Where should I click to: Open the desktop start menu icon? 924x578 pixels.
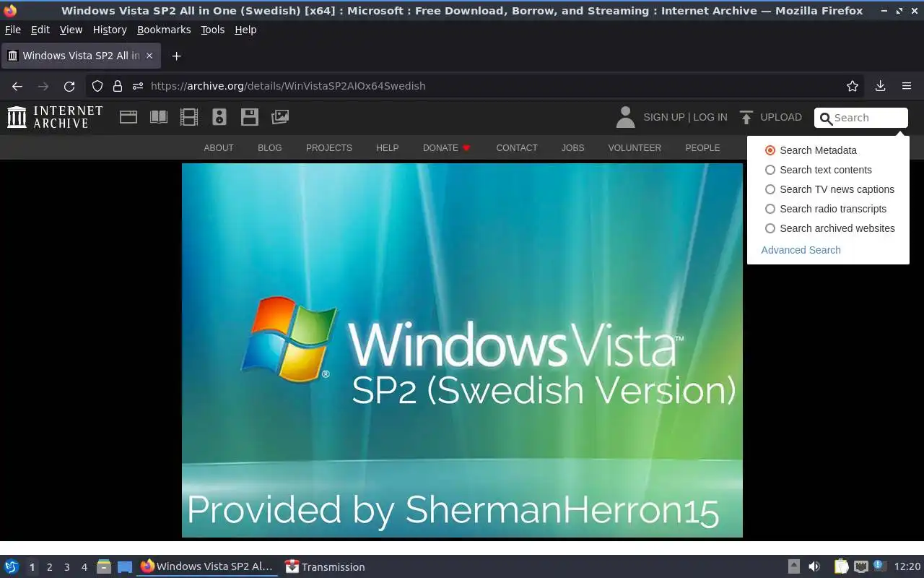pyautogui.click(x=11, y=567)
